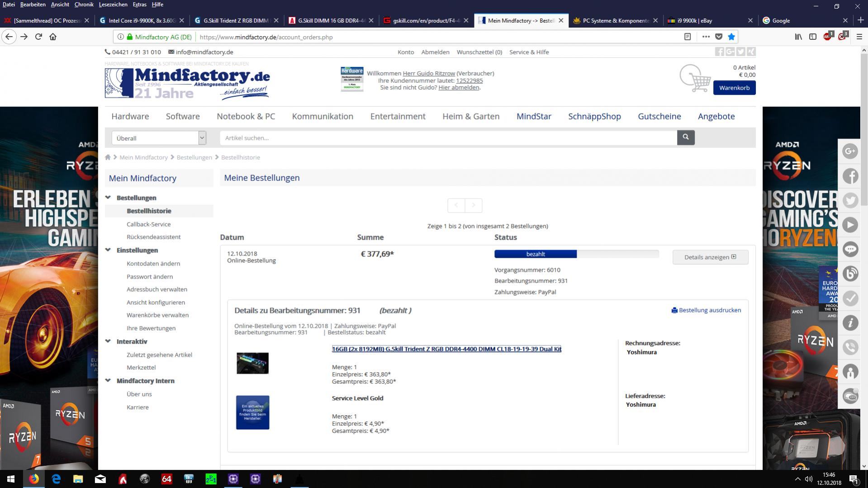This screenshot has height=488, width=868.
Task: Open the Warenkorb shopping cart button
Action: [734, 88]
